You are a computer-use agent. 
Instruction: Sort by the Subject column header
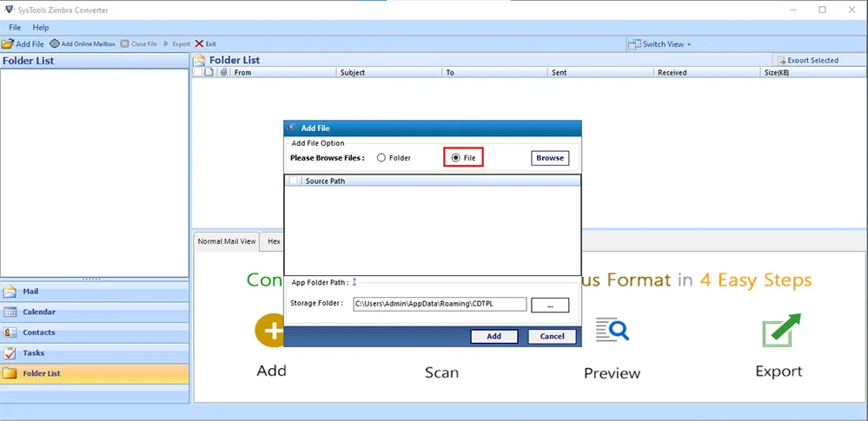tap(389, 72)
